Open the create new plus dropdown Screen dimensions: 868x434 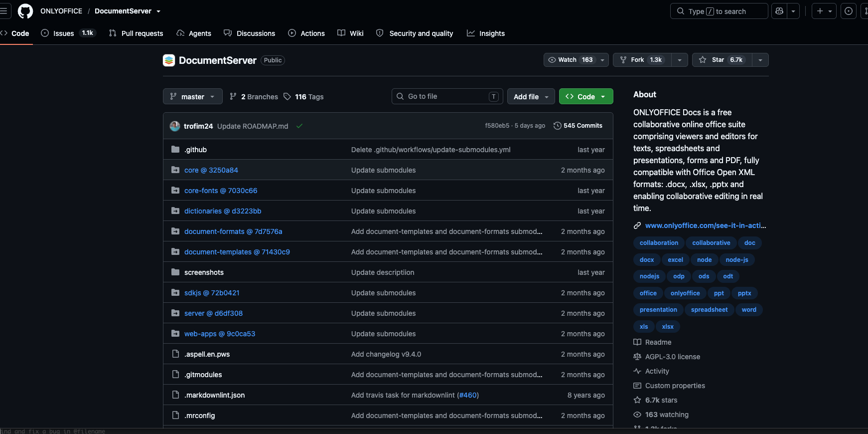tap(824, 11)
